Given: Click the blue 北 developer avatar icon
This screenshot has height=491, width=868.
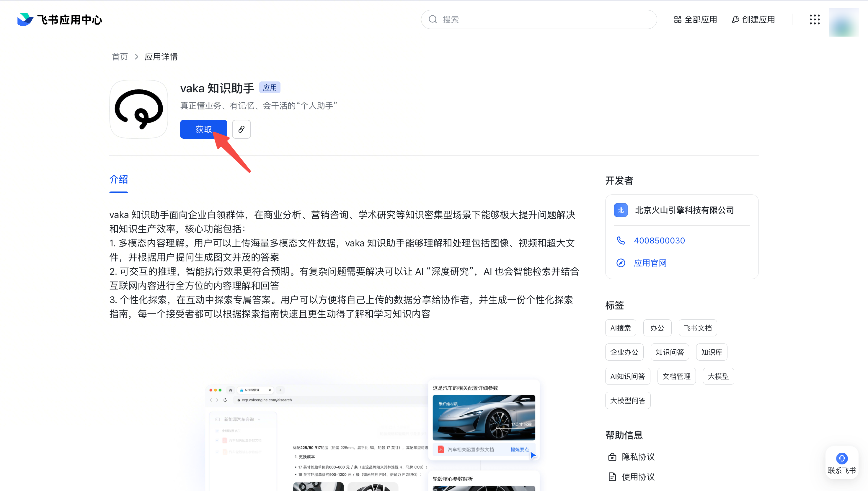Looking at the screenshot, I should click(621, 210).
